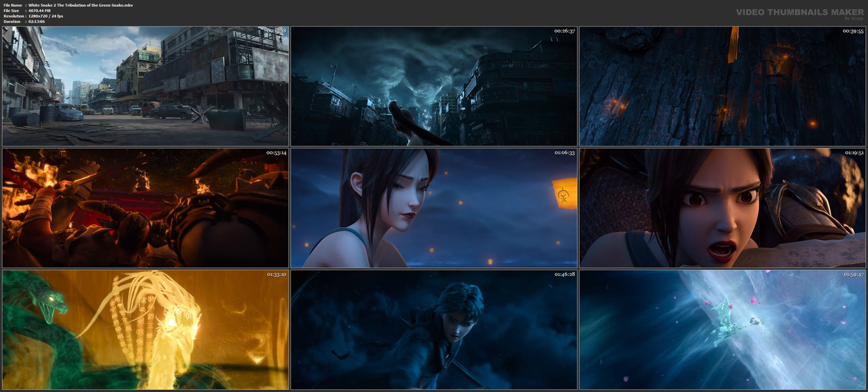The image size is (868, 392).
Task: Click the yellow sky lantern in the fifth frame
Action: [x=565, y=193]
